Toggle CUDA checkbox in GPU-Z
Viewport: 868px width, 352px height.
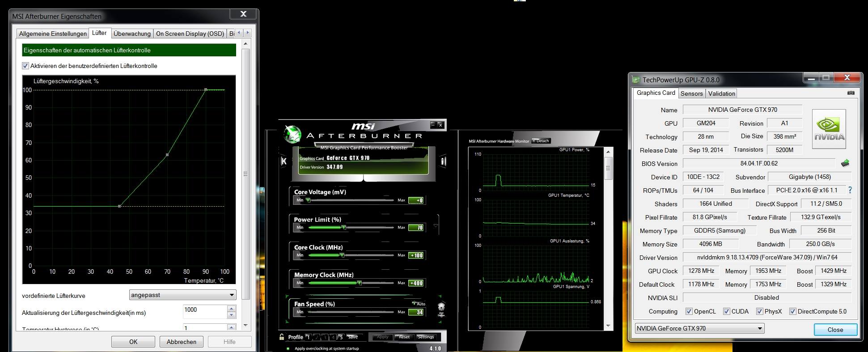coord(726,311)
